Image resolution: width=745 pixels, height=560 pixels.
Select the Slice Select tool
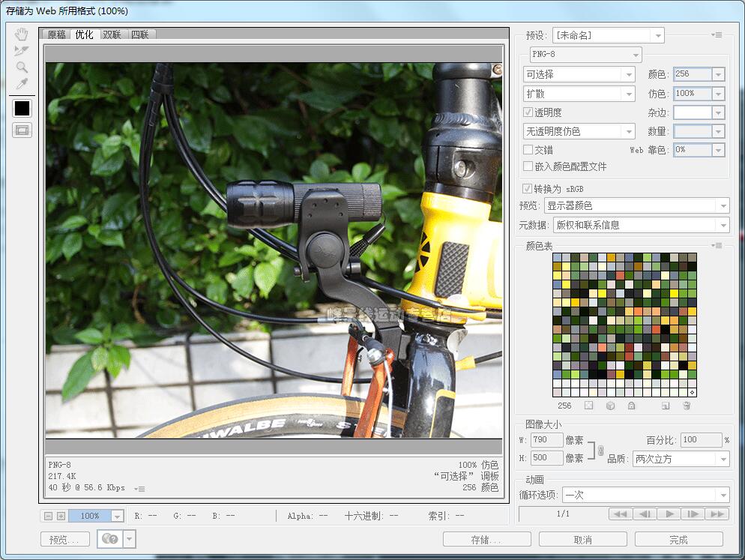(x=22, y=51)
